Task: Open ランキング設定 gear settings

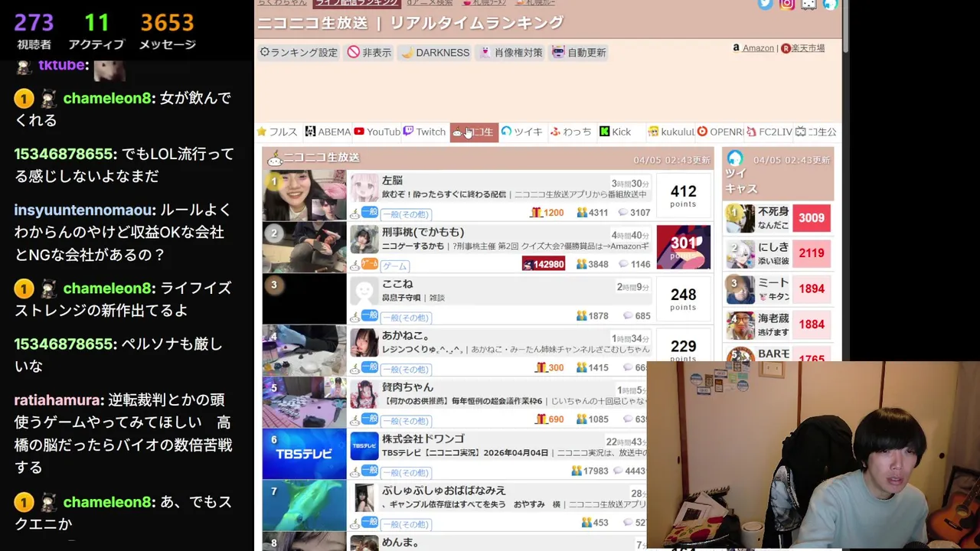Action: click(x=299, y=52)
